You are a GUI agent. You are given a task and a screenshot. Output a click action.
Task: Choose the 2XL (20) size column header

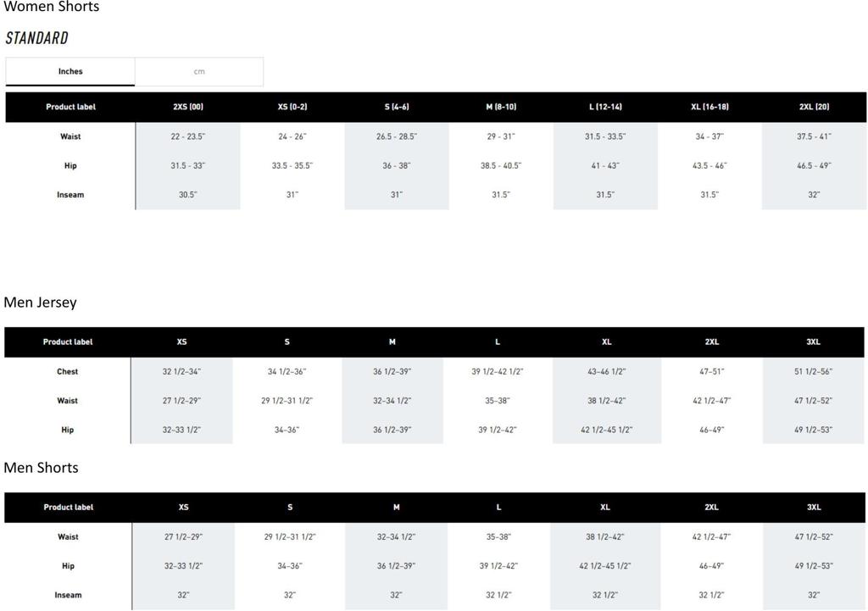814,108
